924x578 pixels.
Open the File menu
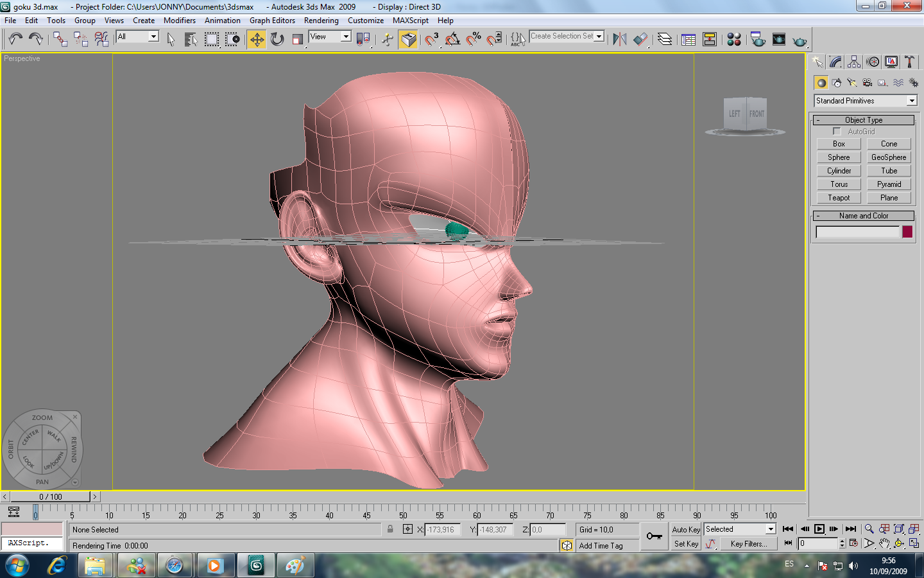(x=10, y=21)
